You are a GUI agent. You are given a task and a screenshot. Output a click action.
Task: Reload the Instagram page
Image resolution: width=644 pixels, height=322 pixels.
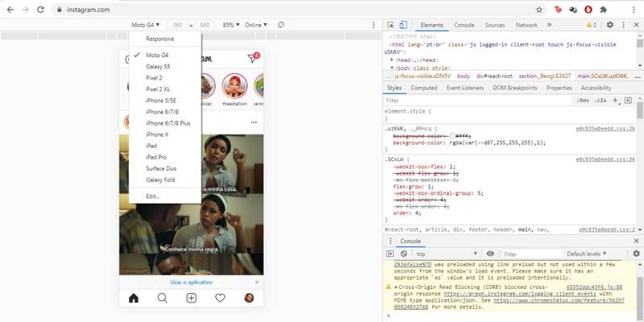tap(40, 10)
